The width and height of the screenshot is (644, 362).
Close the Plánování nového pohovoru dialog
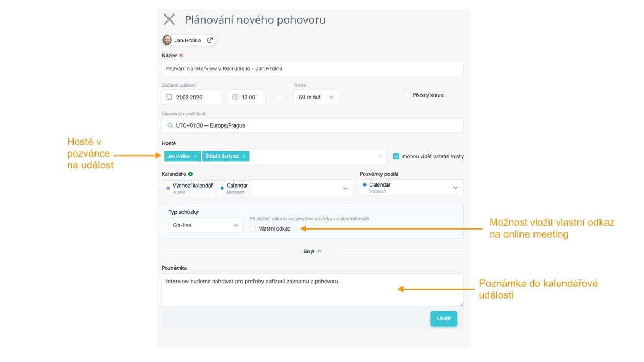(x=169, y=20)
